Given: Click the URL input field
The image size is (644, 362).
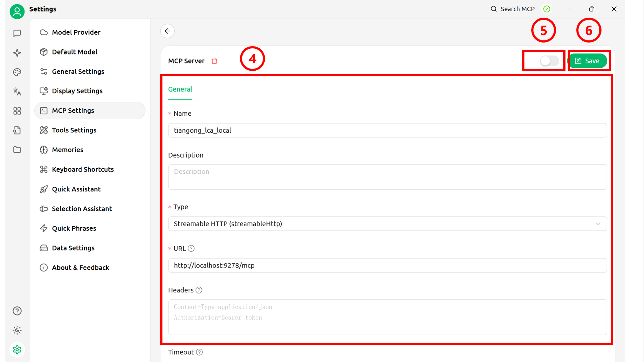Looking at the screenshot, I should 387,265.
